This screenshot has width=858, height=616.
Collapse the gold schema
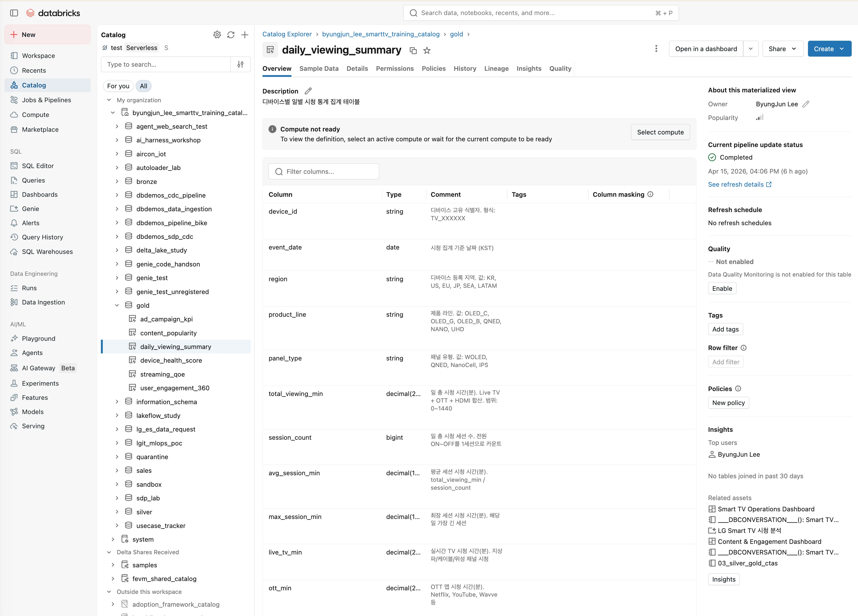pos(117,305)
